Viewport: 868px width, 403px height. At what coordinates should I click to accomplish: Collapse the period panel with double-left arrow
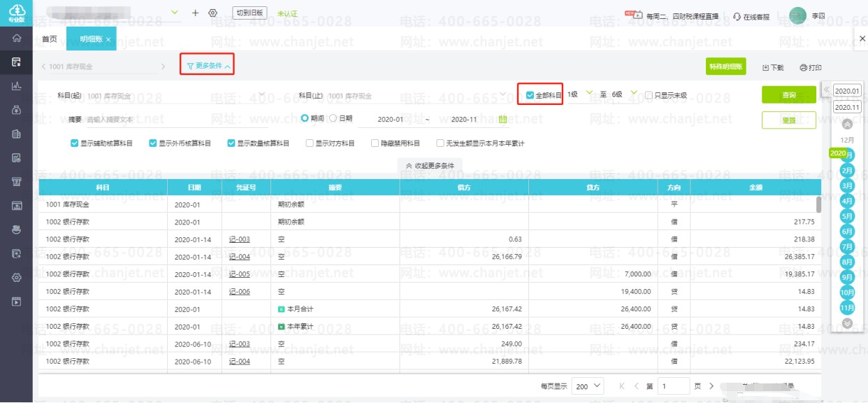click(826, 90)
